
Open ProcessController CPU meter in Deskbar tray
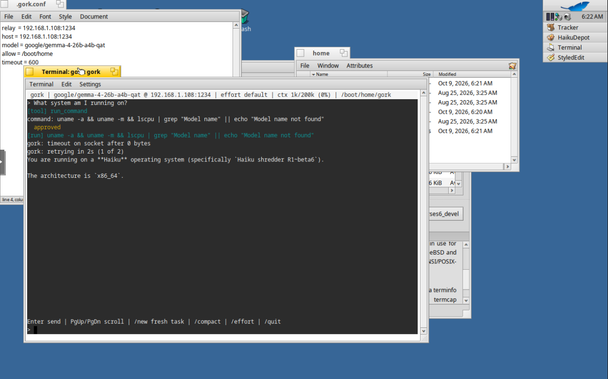point(550,17)
